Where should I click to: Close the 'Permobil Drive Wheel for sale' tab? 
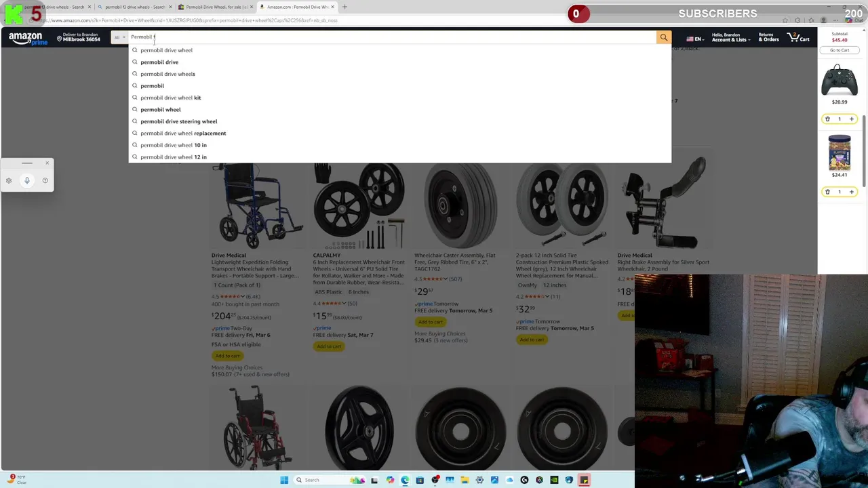[252, 7]
